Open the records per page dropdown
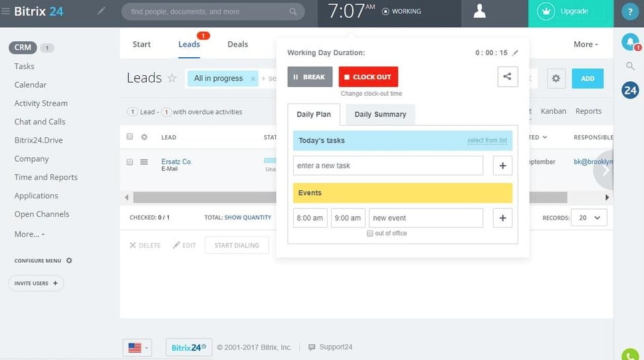This screenshot has height=360, width=644. point(589,218)
